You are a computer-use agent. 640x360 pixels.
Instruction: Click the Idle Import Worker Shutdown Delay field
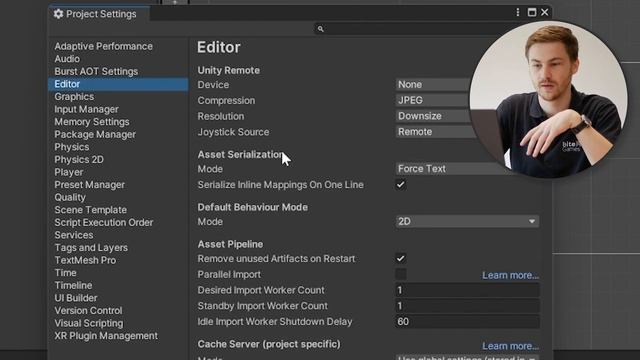pyautogui.click(x=467, y=322)
